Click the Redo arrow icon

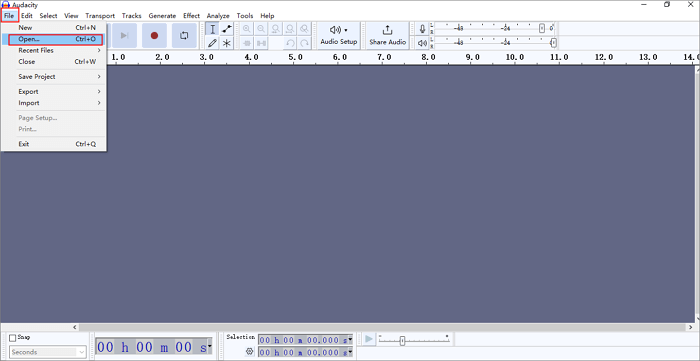(304, 43)
